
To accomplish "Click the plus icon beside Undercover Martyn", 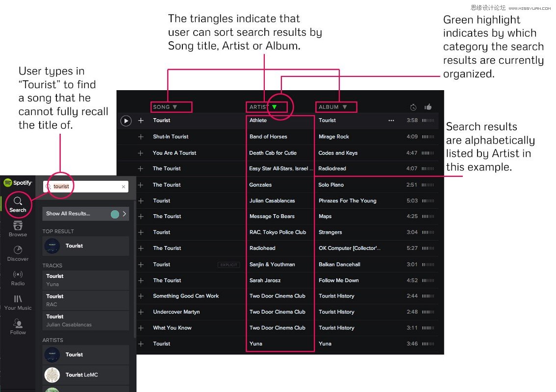I will click(141, 312).
